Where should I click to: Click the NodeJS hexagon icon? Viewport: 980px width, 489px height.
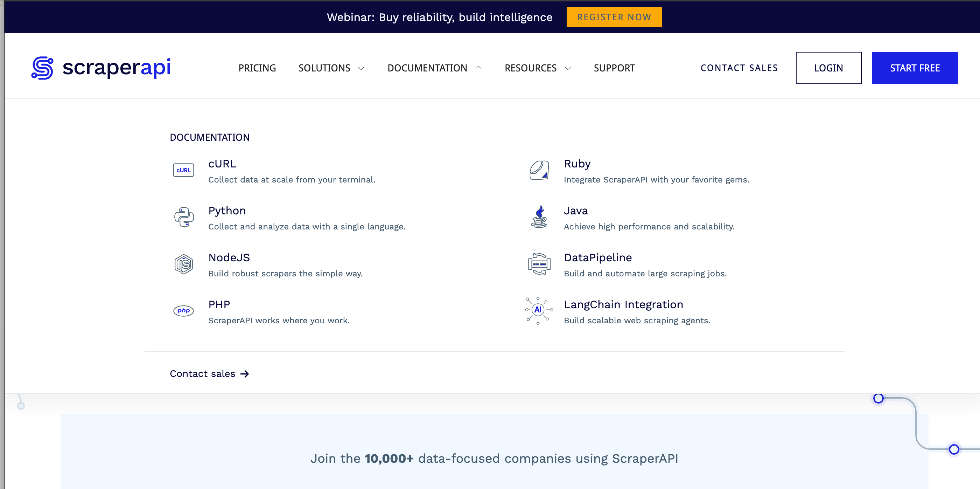(x=184, y=264)
